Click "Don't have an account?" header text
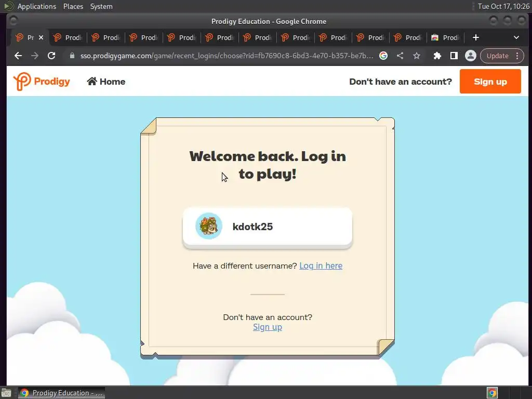 (401, 82)
